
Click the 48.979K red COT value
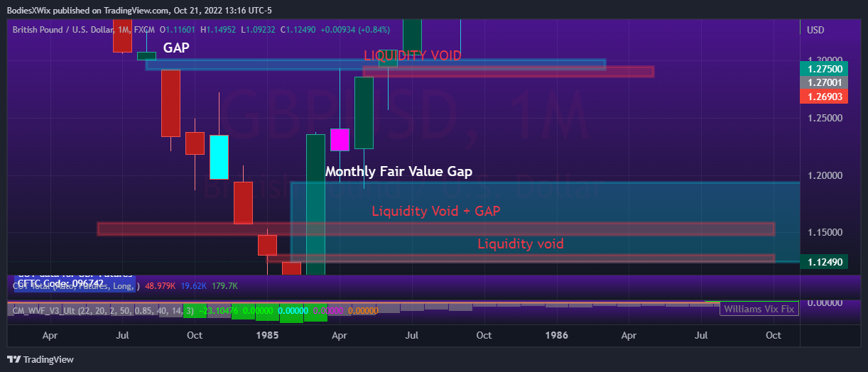pos(161,285)
